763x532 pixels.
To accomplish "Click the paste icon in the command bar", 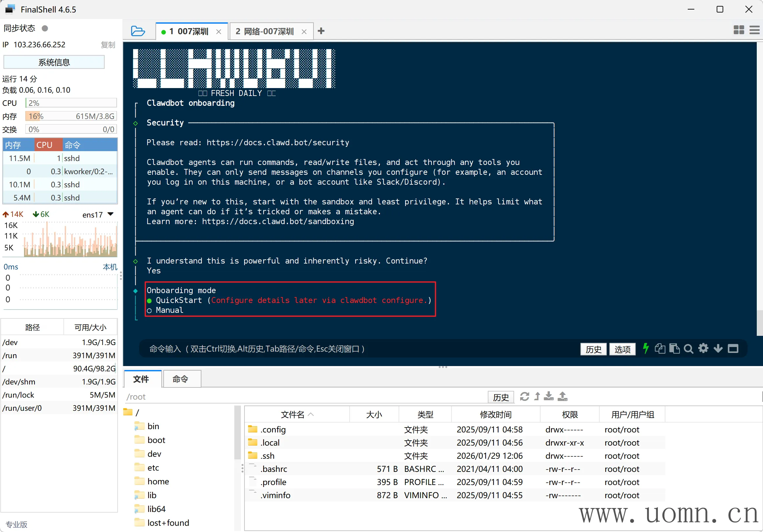I will pyautogui.click(x=674, y=349).
